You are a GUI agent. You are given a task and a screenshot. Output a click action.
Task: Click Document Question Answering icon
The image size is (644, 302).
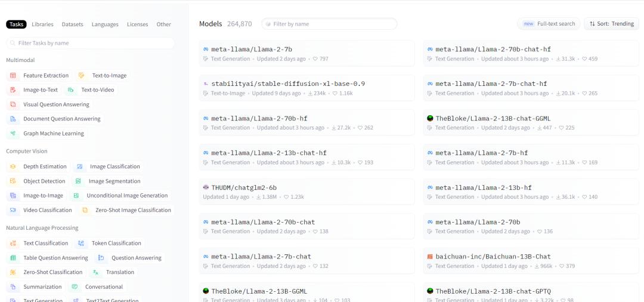(x=13, y=119)
